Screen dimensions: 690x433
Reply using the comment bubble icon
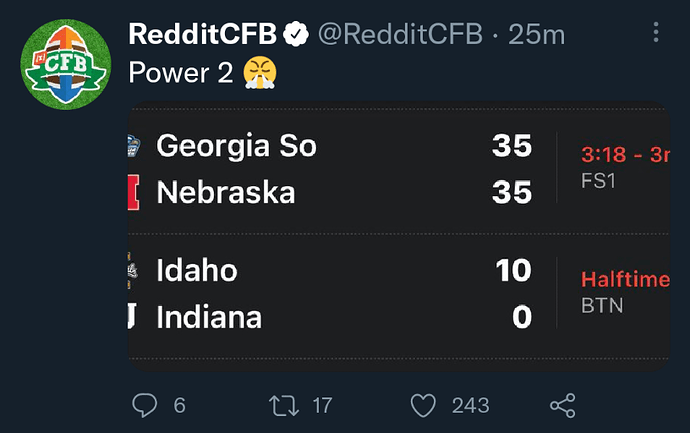pyautogui.click(x=144, y=405)
